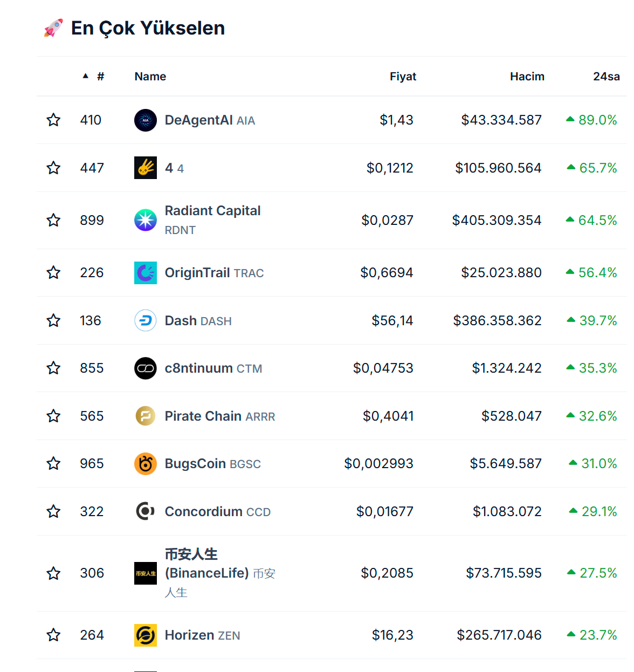Open the Pirate Chain coin link
The image size is (634, 672).
coord(203,416)
